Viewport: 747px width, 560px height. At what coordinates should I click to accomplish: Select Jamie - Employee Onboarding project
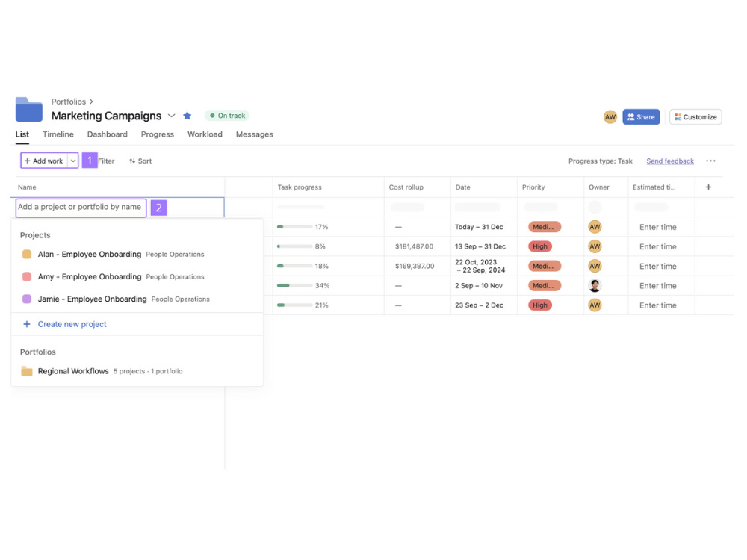click(x=137, y=299)
